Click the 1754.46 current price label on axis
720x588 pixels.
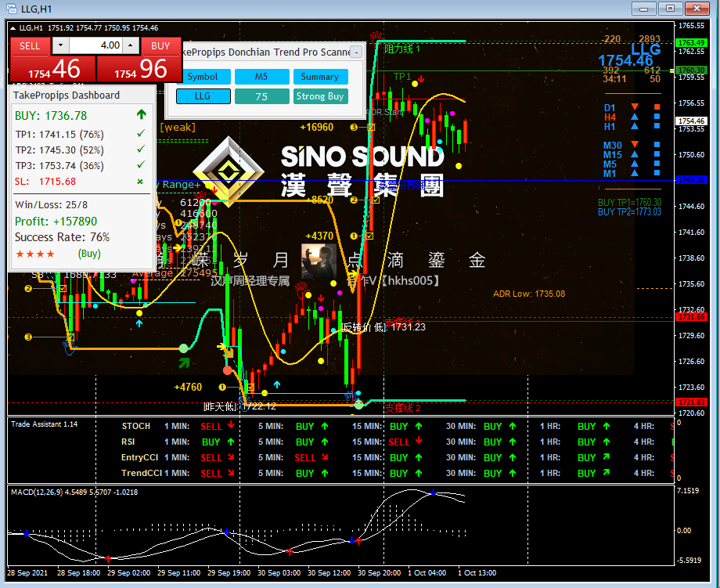click(x=691, y=121)
